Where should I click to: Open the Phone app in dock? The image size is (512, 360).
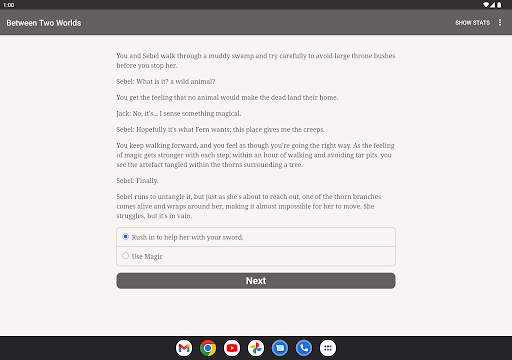[304, 348]
